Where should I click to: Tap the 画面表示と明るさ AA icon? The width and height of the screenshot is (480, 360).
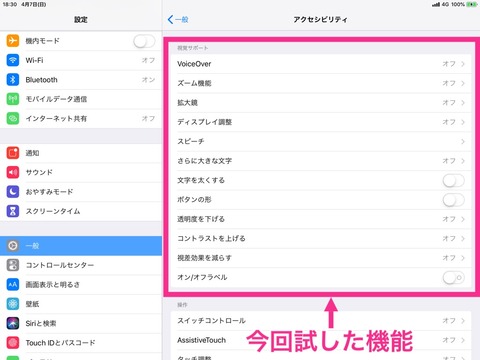[x=13, y=284]
